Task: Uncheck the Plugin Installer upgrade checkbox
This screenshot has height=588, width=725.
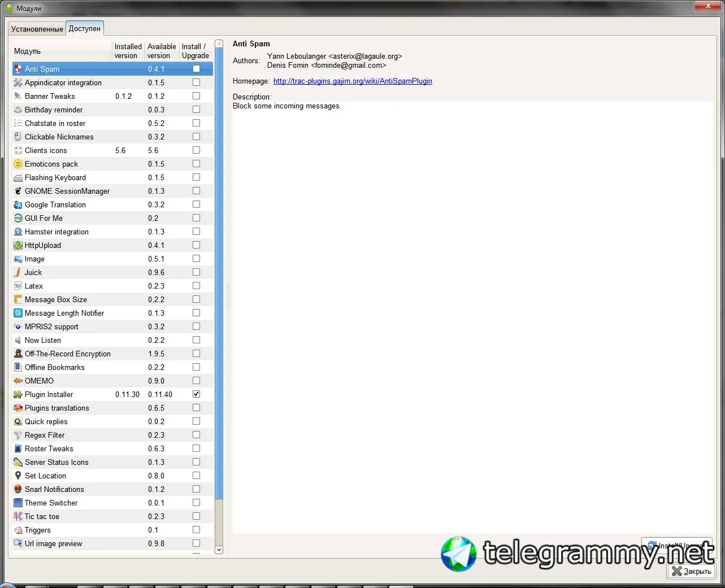Action: pyautogui.click(x=196, y=394)
